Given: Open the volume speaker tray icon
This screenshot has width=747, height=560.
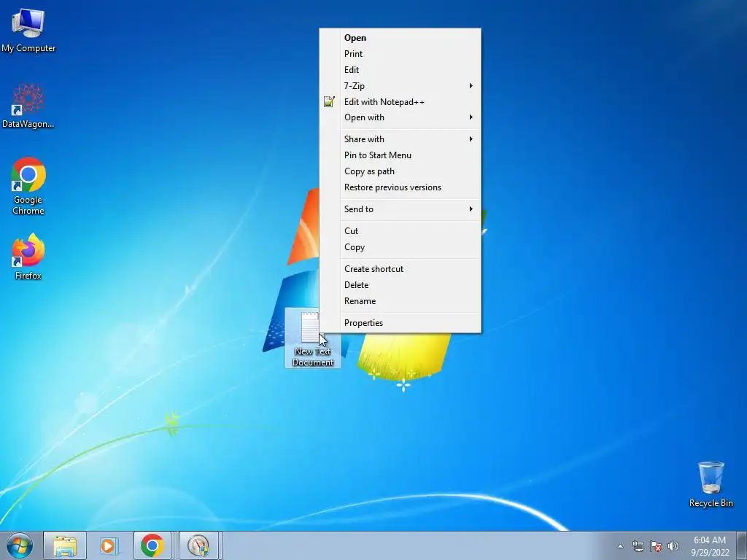Looking at the screenshot, I should (x=673, y=546).
